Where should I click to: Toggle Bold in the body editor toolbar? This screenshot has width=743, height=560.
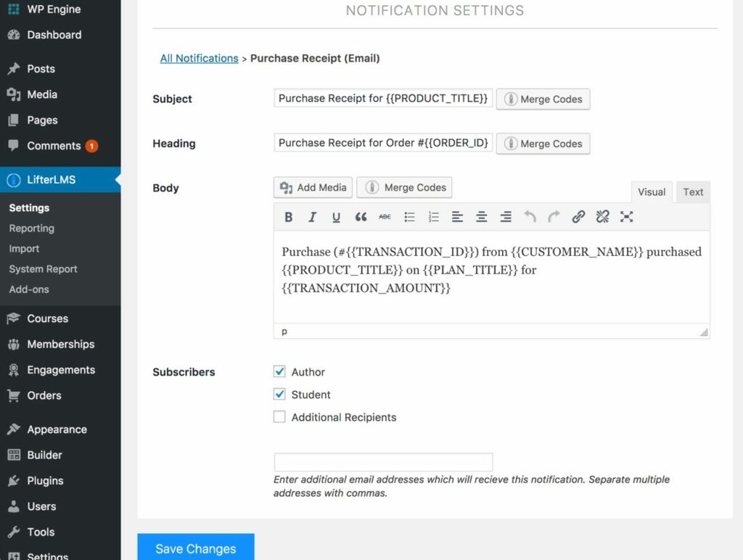click(288, 217)
